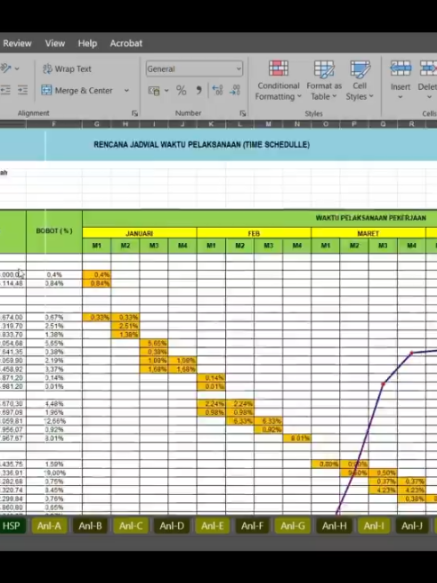This screenshot has height=583, width=437.
Task: Switch to the Anl-F sheet tab
Action: pos(253,526)
